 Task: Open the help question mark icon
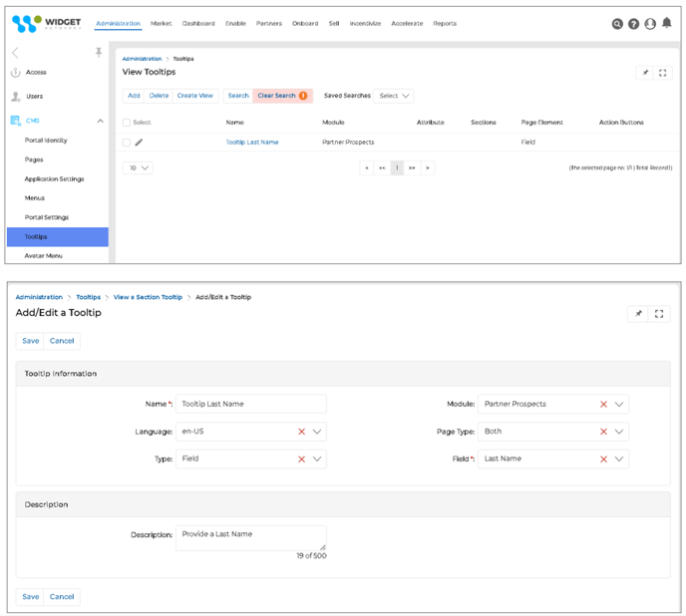click(633, 24)
